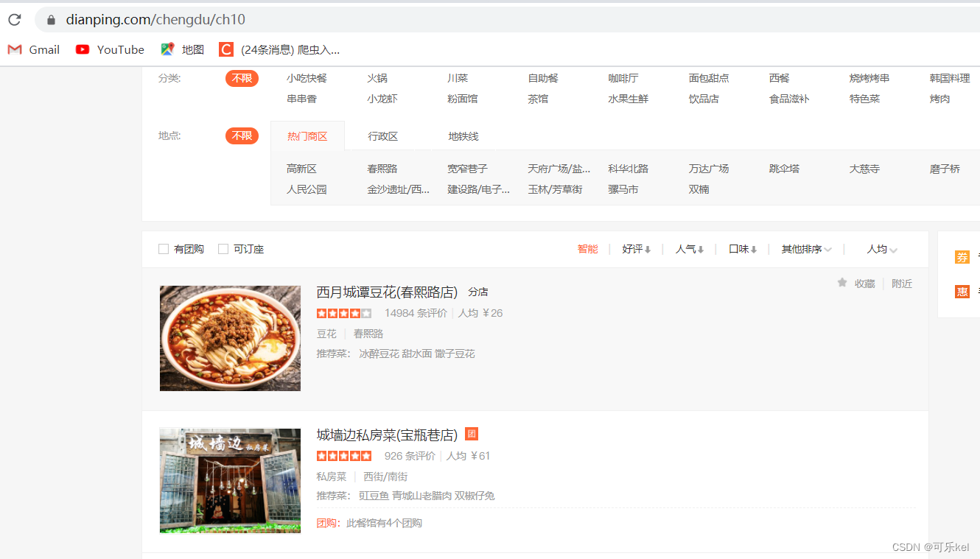980x559 pixels.
Task: Click 豆花 cuisine tag
Action: click(326, 334)
